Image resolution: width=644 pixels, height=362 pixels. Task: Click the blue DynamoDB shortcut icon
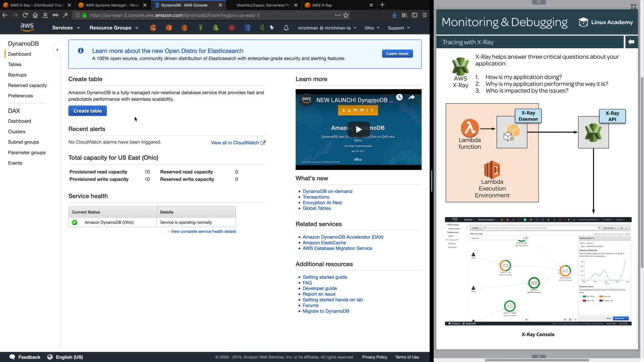(248, 28)
